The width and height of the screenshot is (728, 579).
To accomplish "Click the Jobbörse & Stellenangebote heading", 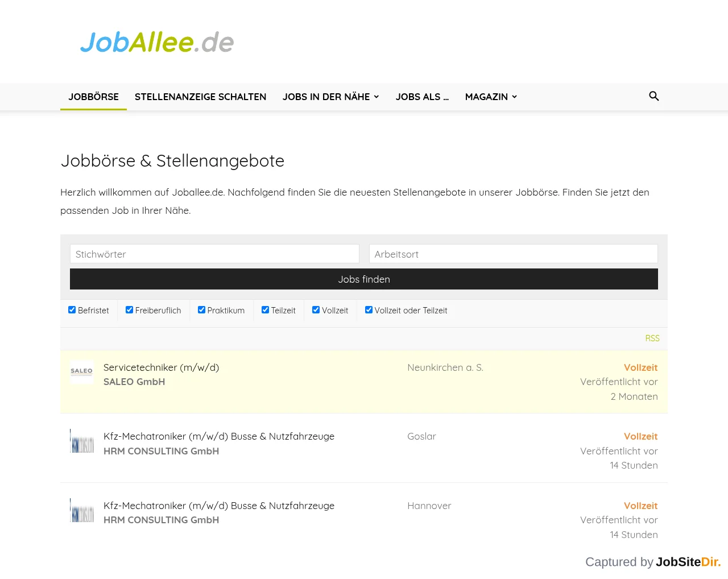I will (172, 160).
